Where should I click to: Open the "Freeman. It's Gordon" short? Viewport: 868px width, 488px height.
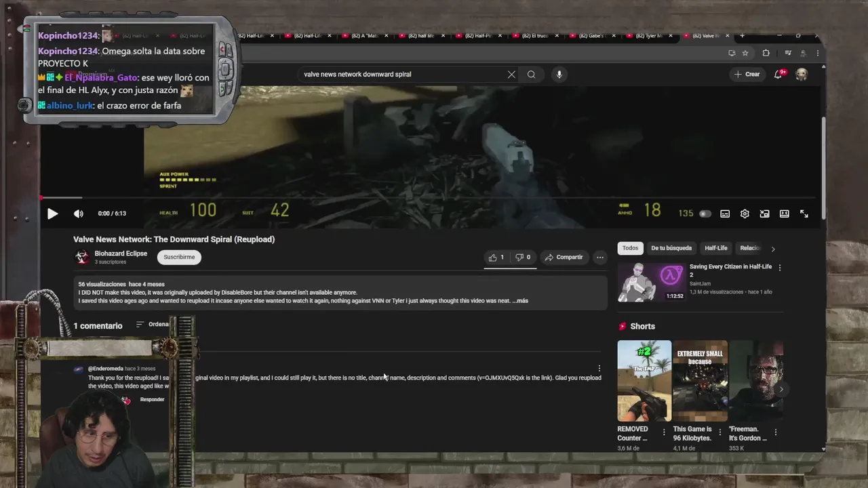tap(755, 381)
